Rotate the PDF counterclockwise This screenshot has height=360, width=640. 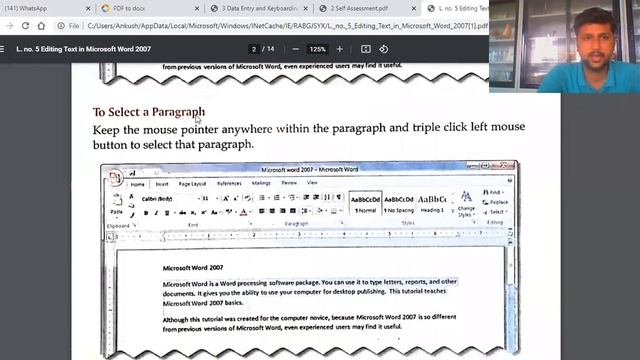click(384, 49)
